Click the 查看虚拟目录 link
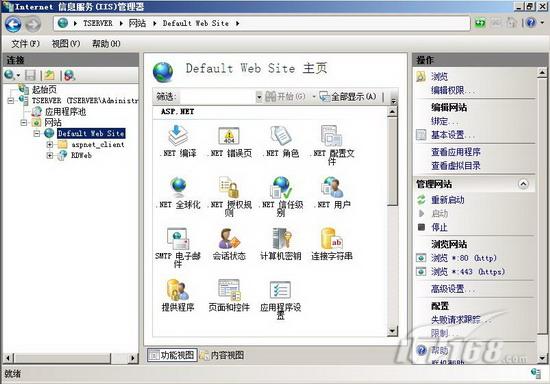Image resolution: width=550 pixels, height=384 pixels. pyautogui.click(x=456, y=166)
